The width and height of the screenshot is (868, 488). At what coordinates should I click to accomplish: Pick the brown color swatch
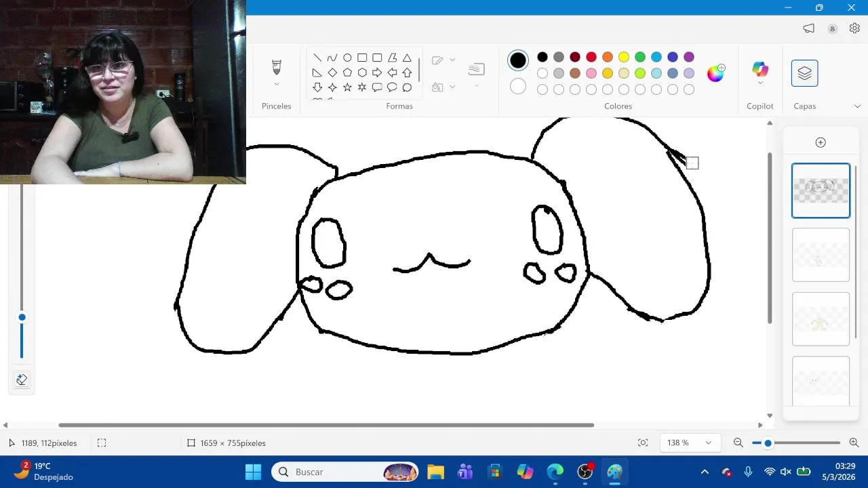575,73
